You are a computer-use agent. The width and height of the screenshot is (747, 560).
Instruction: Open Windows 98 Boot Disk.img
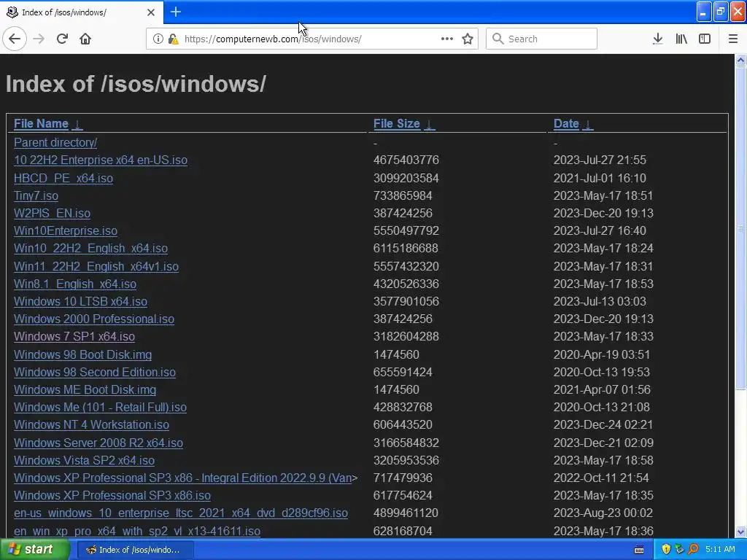pos(83,355)
